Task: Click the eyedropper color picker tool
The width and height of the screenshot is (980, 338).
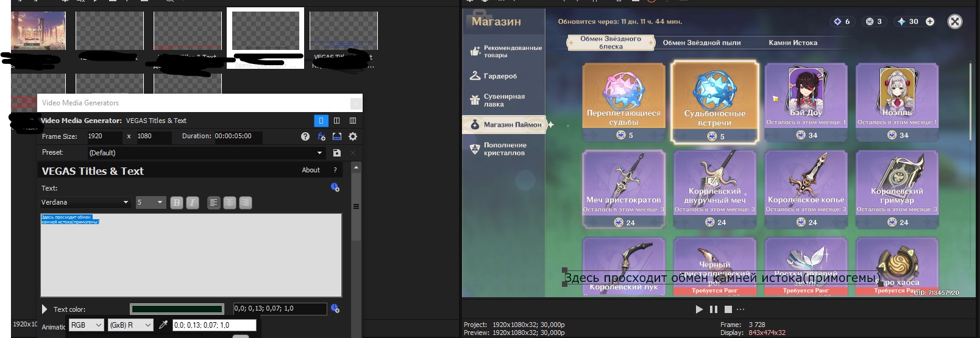Action: [x=163, y=325]
